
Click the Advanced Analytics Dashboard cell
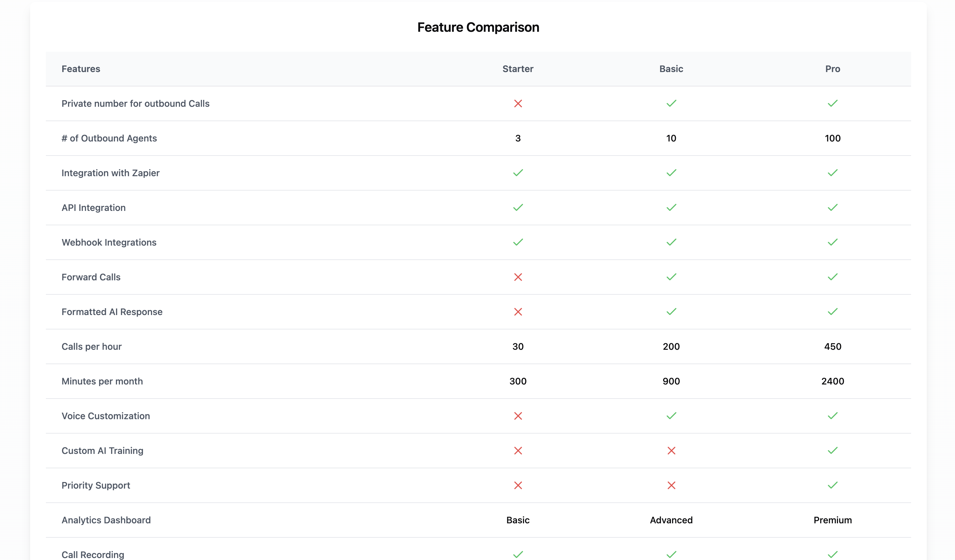(671, 520)
